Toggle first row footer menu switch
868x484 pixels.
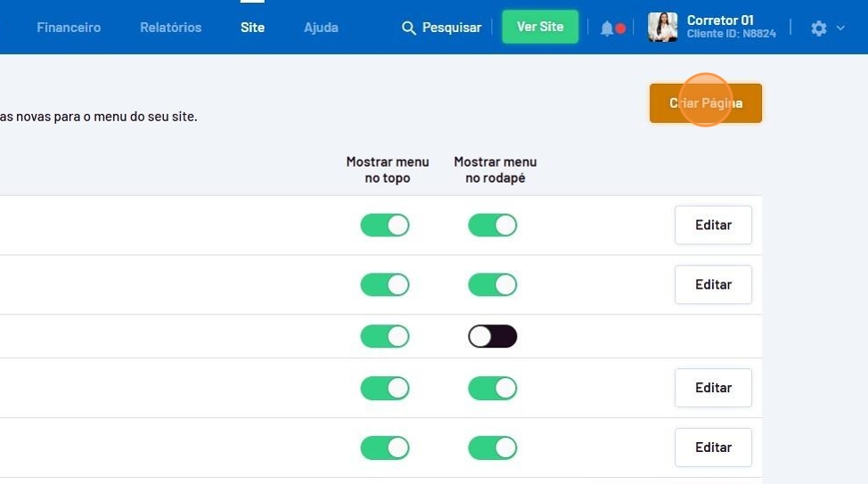coord(492,226)
